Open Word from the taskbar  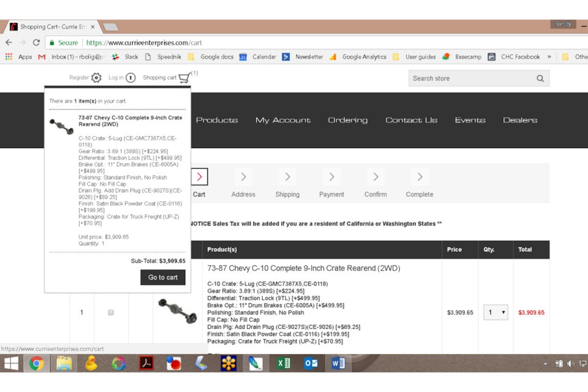pos(338,364)
